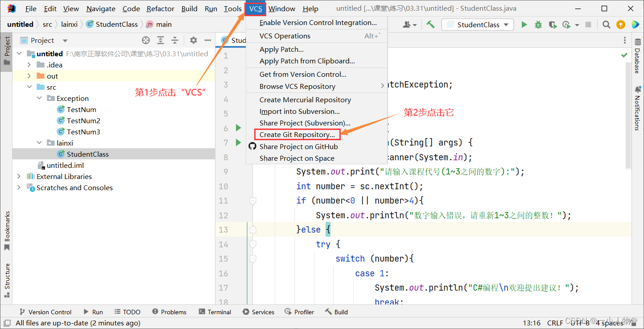Open the Services tool window
Image resolution: width=644 pixels, height=329 pixels.
click(x=258, y=312)
